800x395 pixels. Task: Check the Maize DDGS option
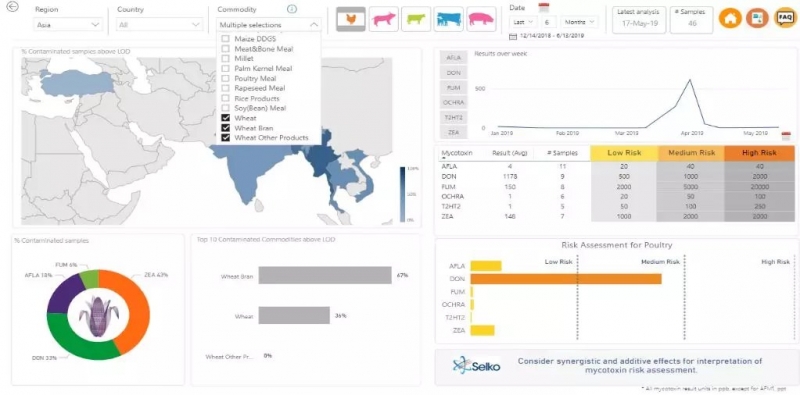(x=225, y=39)
